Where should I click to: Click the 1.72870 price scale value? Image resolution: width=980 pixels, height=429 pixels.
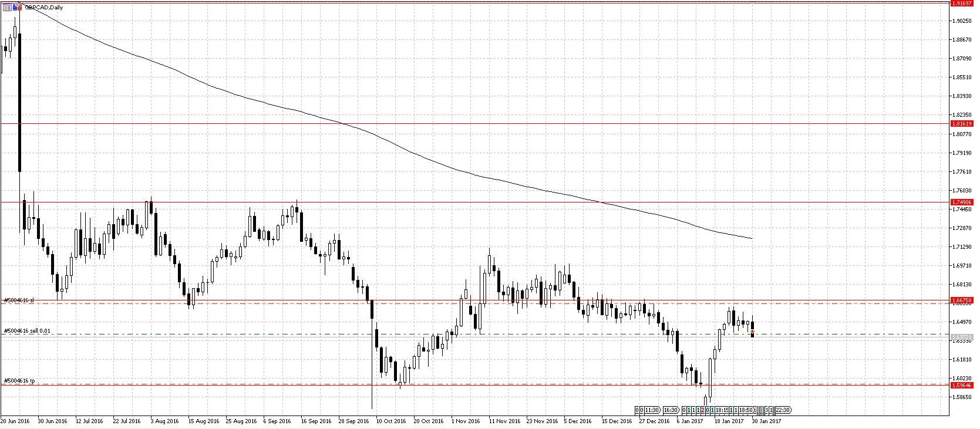coord(962,228)
